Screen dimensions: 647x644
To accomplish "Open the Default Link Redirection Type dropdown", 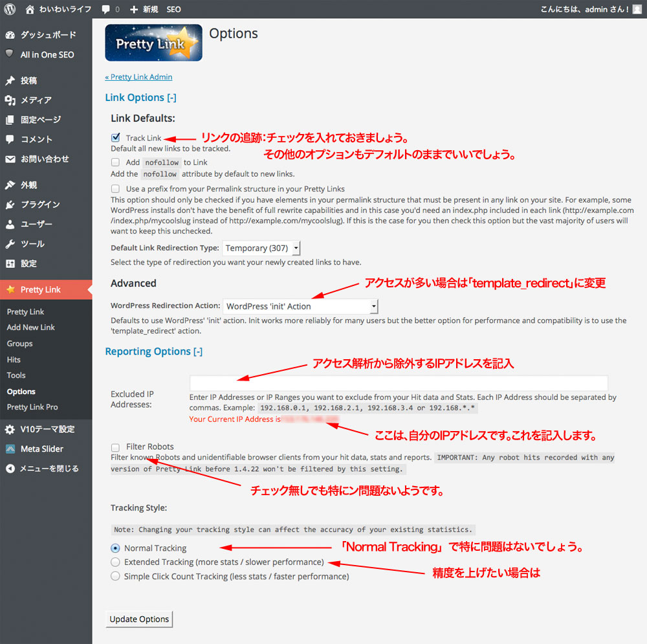I will [261, 248].
